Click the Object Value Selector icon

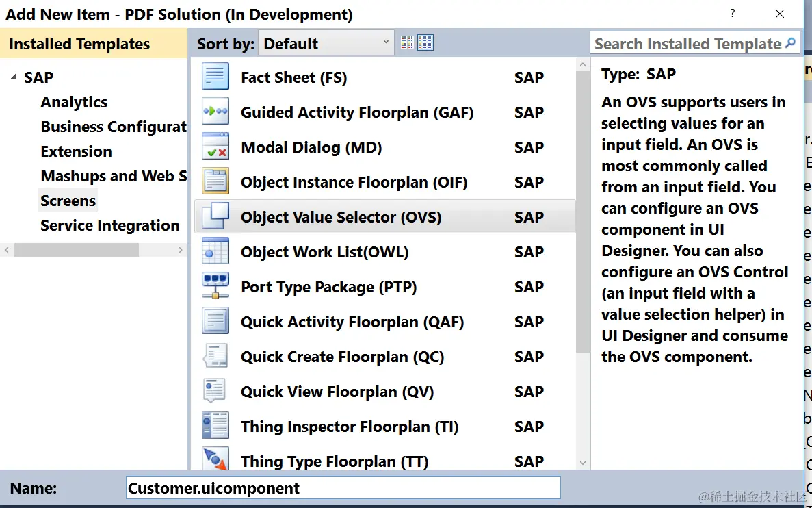215,216
